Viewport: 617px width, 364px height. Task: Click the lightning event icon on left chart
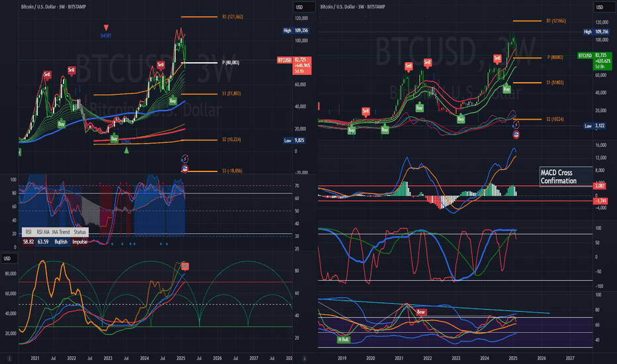pos(185,159)
